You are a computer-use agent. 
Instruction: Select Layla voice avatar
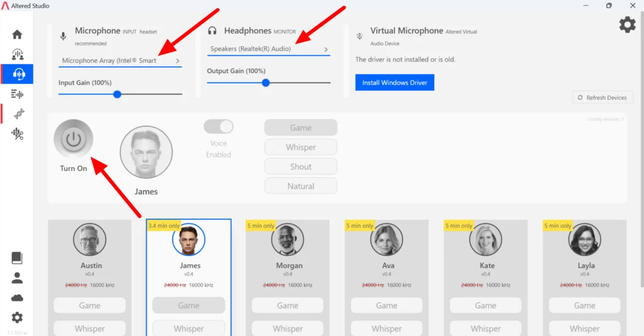click(585, 239)
